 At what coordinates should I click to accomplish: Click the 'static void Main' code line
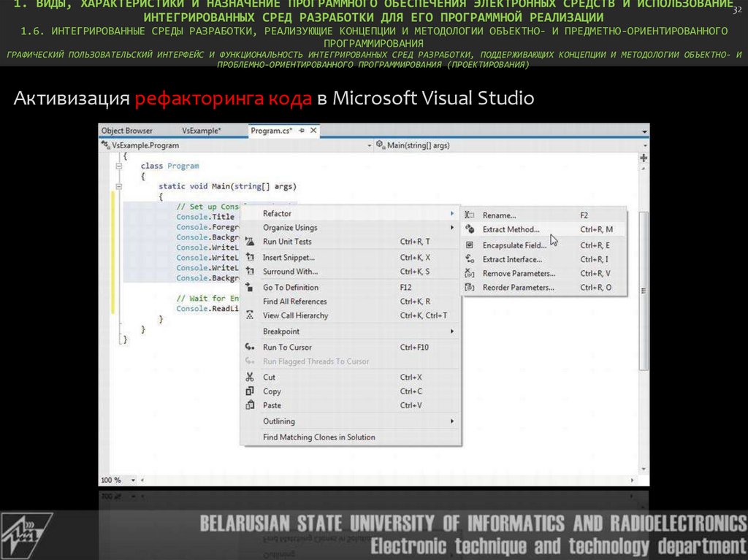coord(227,186)
